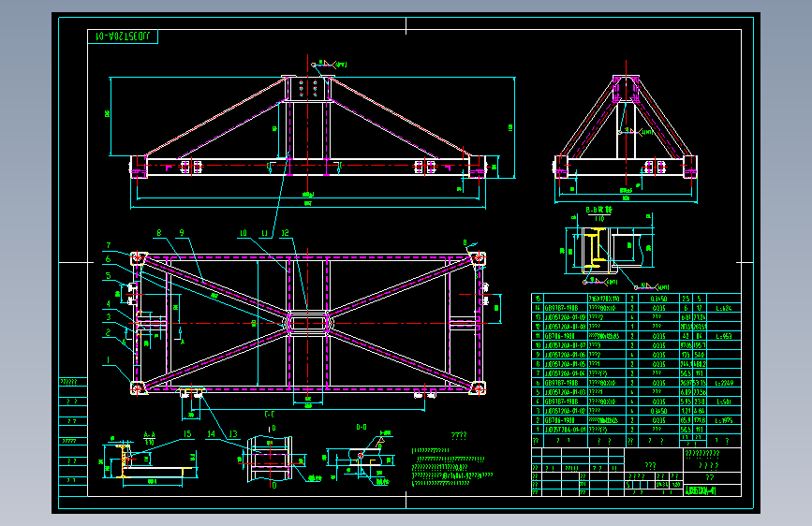This screenshot has width=812, height=526.
Task: Select callout number 1 in the plan view
Action: point(109,359)
